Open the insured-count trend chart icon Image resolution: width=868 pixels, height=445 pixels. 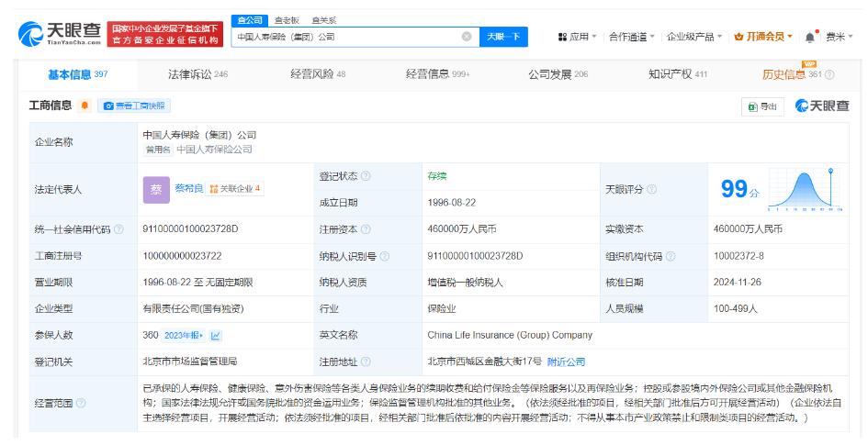(216, 336)
